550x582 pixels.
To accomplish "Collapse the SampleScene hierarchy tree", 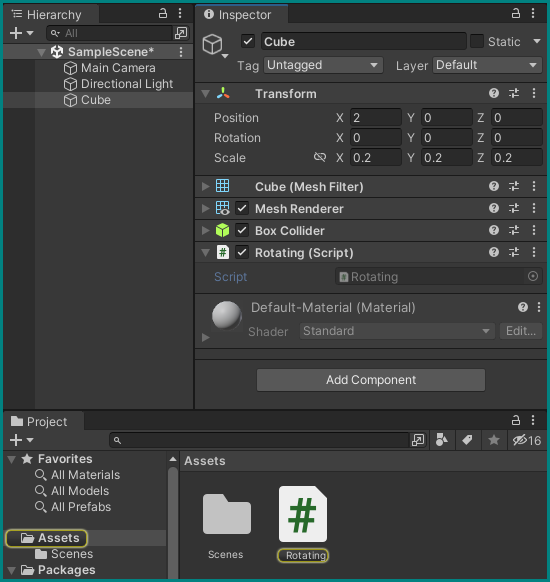I will click(42, 52).
